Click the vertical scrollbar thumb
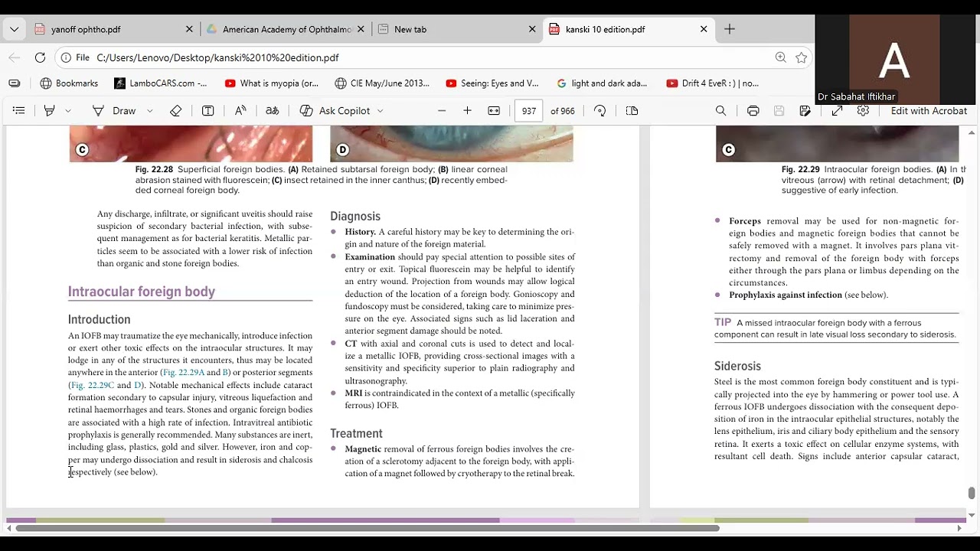 [972, 493]
